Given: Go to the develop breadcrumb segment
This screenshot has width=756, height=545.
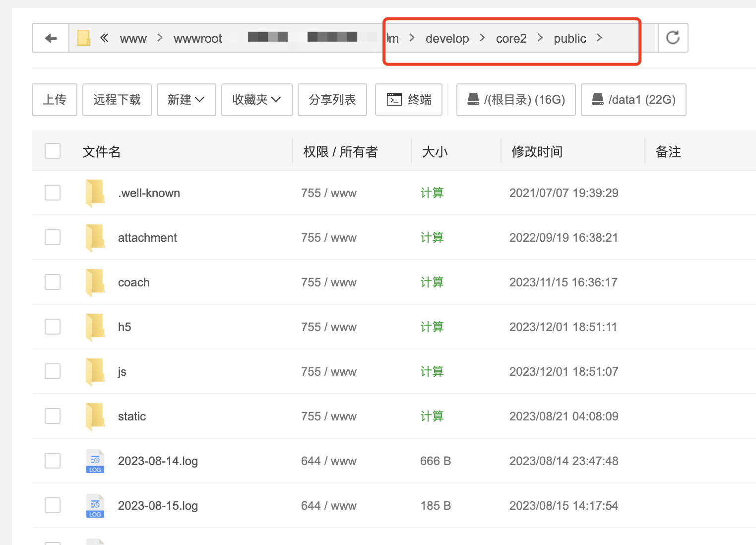Looking at the screenshot, I should pyautogui.click(x=447, y=38).
